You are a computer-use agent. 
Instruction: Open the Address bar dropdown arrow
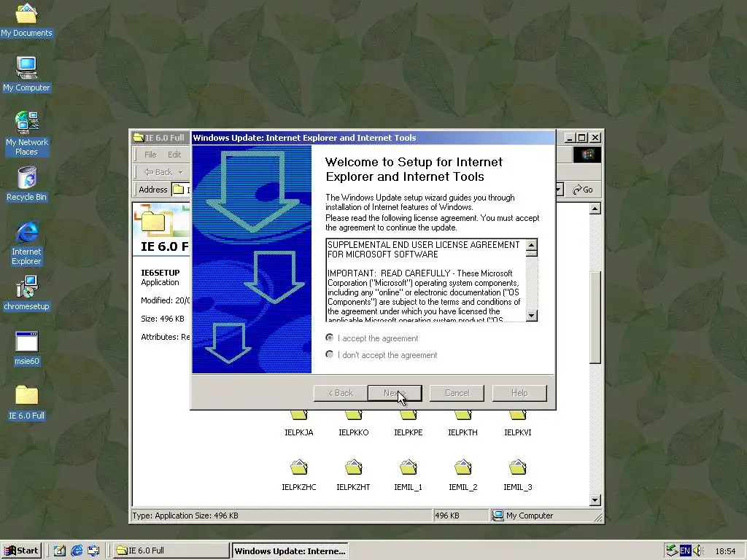(x=560, y=190)
